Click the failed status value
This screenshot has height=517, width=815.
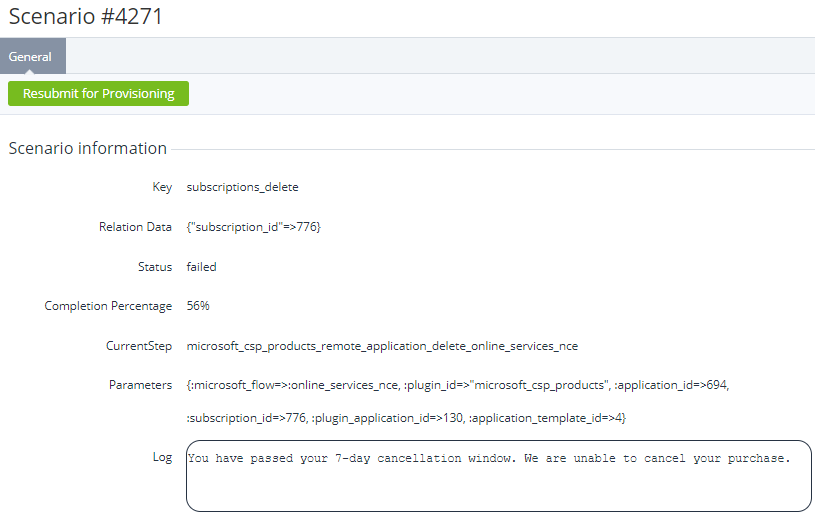(201, 267)
